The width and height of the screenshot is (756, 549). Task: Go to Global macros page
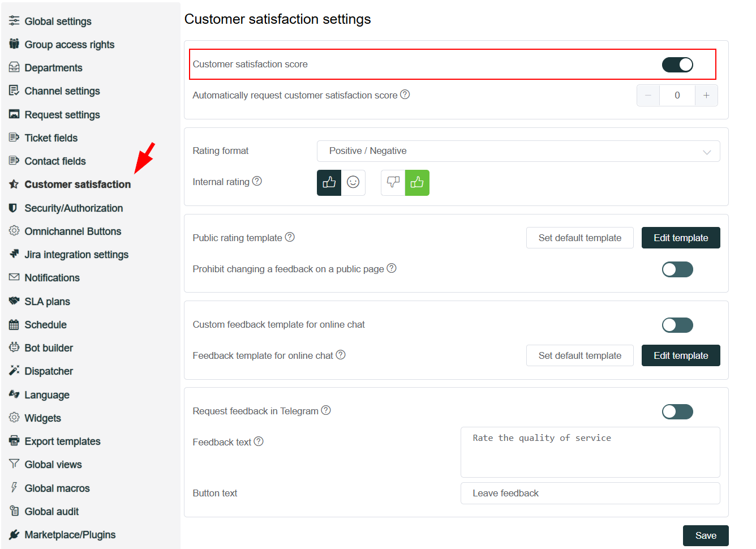pos(57,488)
